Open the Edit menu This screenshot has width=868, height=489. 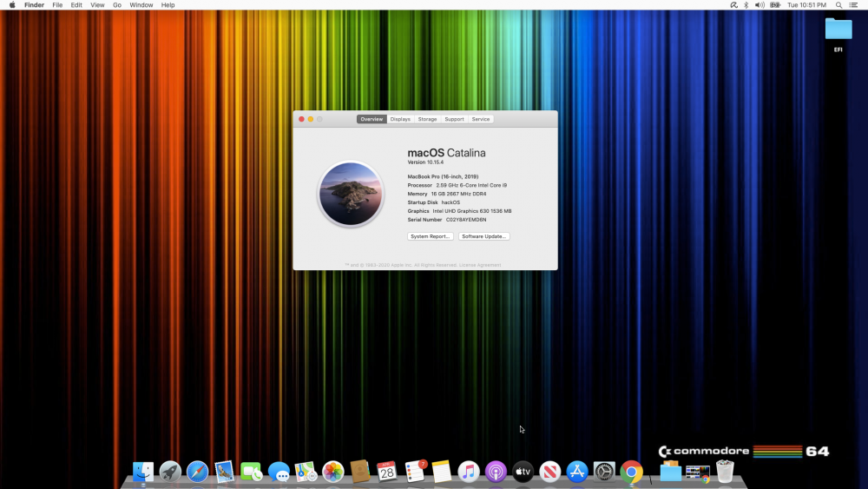coord(76,5)
